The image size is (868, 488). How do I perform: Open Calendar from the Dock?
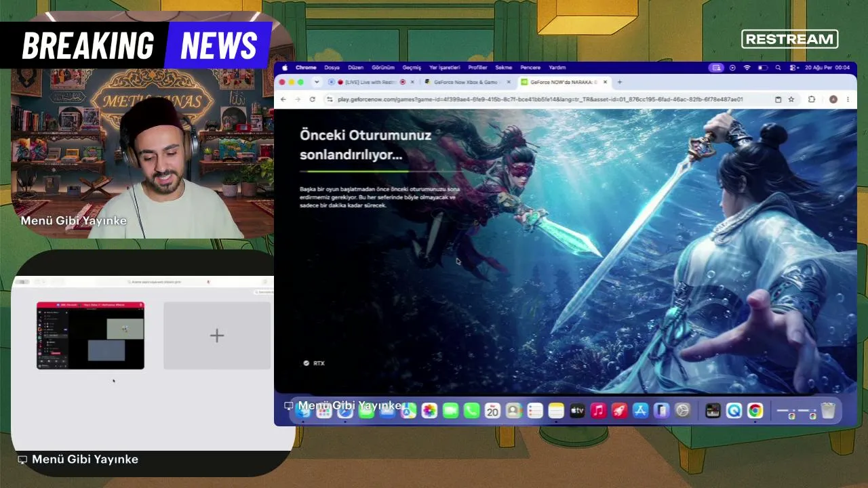492,410
